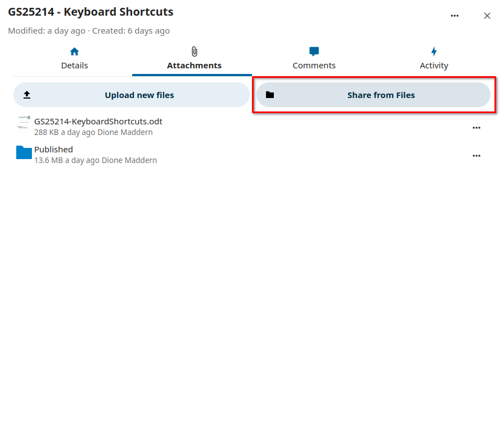Screen dimensions: 504x442
Task: Click the lightning bolt Activity icon
Action: pyautogui.click(x=434, y=52)
